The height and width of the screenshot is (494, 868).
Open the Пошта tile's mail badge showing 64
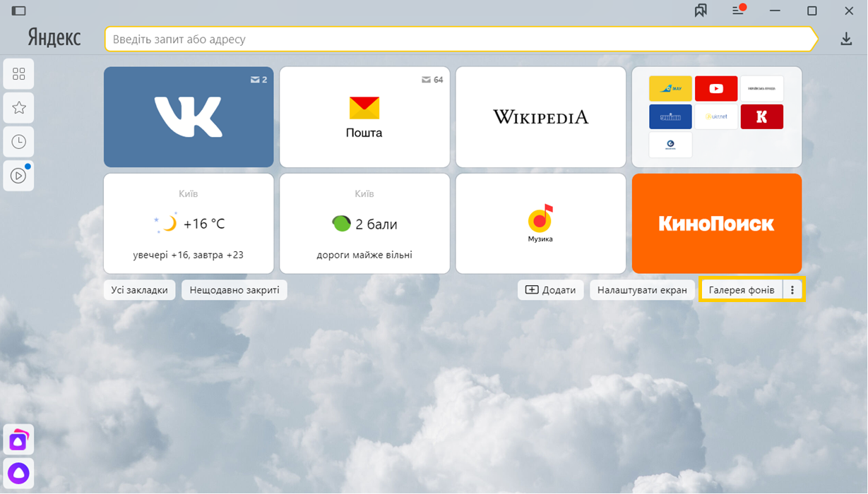point(432,80)
